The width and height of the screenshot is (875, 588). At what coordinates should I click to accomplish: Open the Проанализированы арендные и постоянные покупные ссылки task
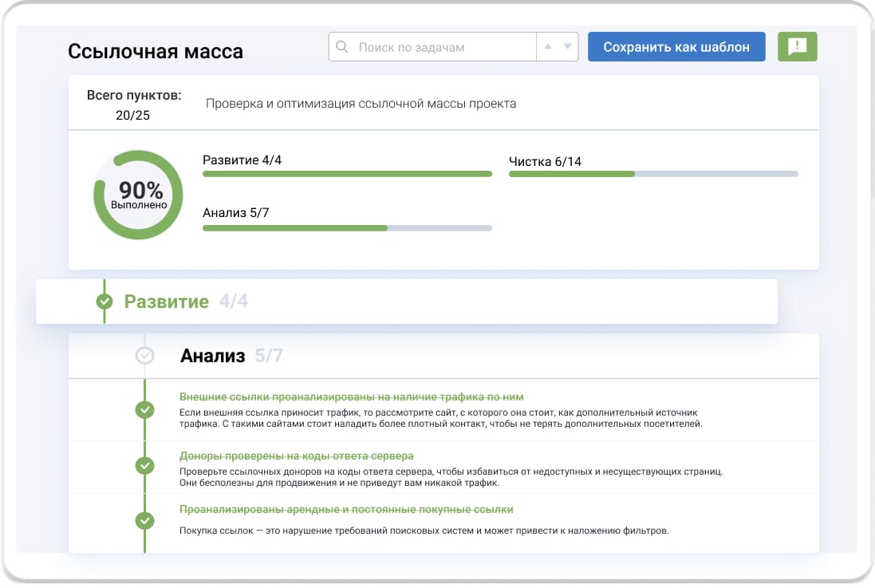coord(346,509)
